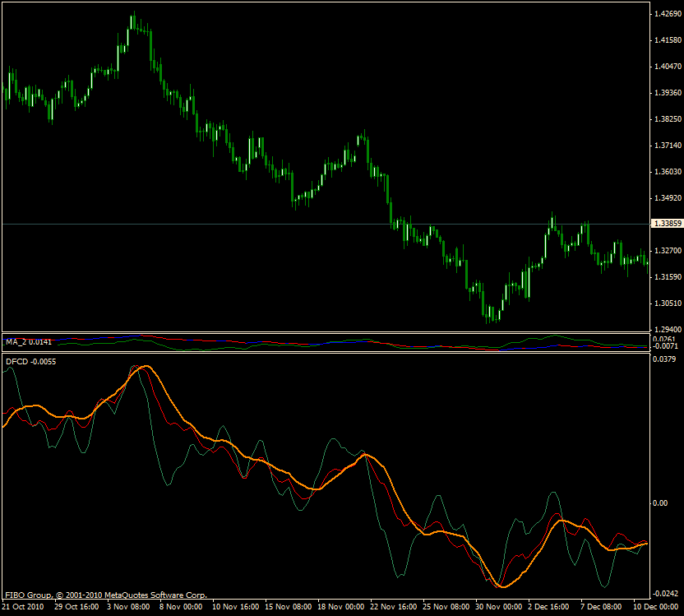Click the 7 Dec 08:00 time label
Image resolution: width=684 pixels, height=616 pixels.
(x=601, y=607)
